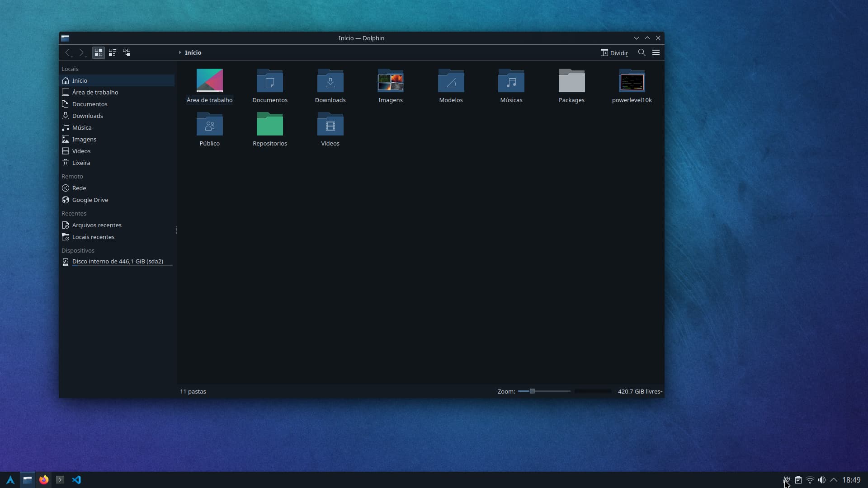Open the free space 420.7 GiB dropdown
The width and height of the screenshot is (868, 488).
click(x=640, y=391)
